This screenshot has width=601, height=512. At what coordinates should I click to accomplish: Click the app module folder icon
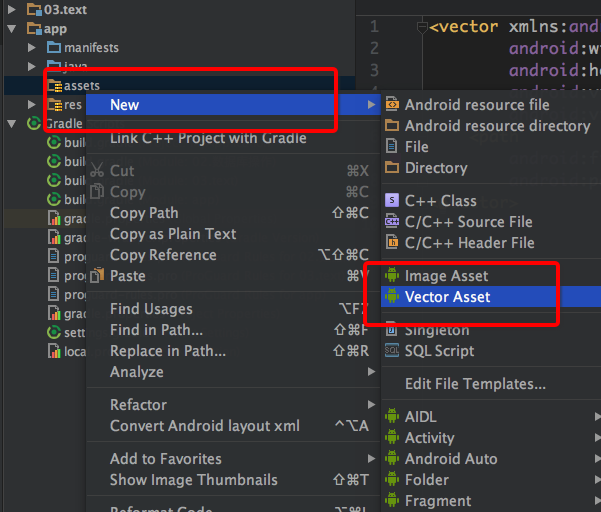(x=34, y=29)
